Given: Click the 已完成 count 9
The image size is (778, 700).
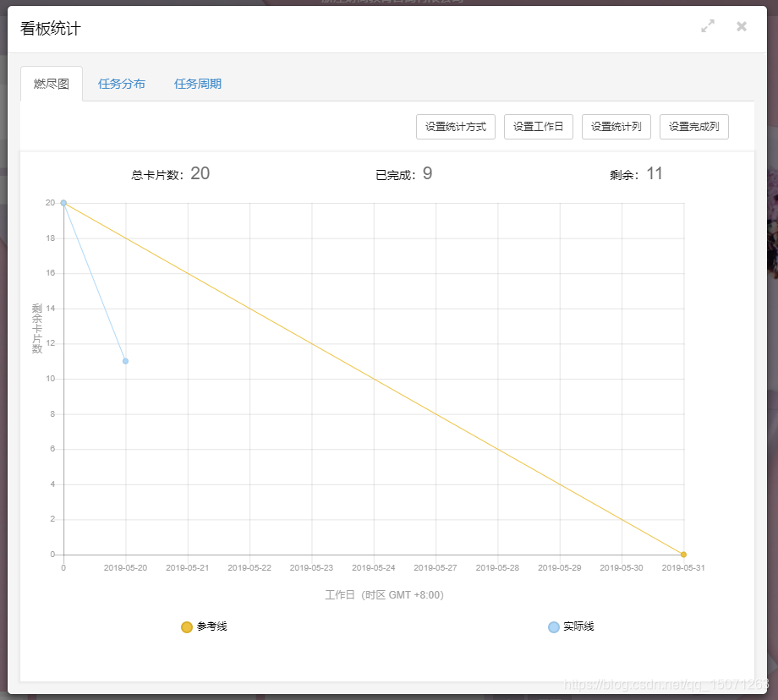Looking at the screenshot, I should (427, 173).
